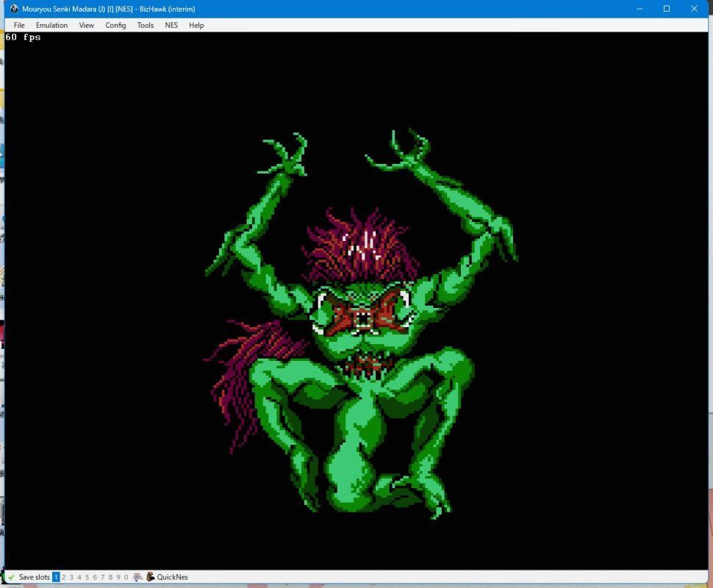The width and height of the screenshot is (713, 588).
Task: Select save slot 9
Action: point(118,577)
